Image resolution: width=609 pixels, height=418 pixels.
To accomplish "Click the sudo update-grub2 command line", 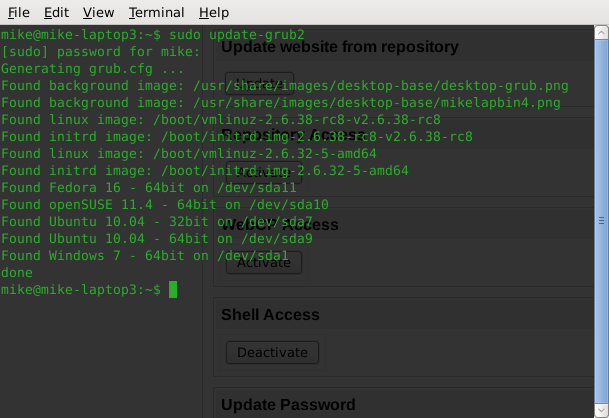I will pyautogui.click(x=153, y=35).
